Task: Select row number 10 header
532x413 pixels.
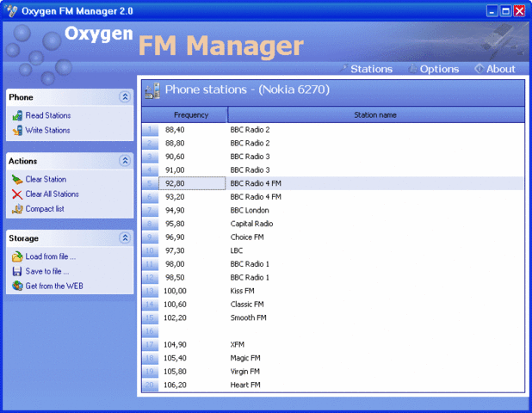Action: pos(150,250)
